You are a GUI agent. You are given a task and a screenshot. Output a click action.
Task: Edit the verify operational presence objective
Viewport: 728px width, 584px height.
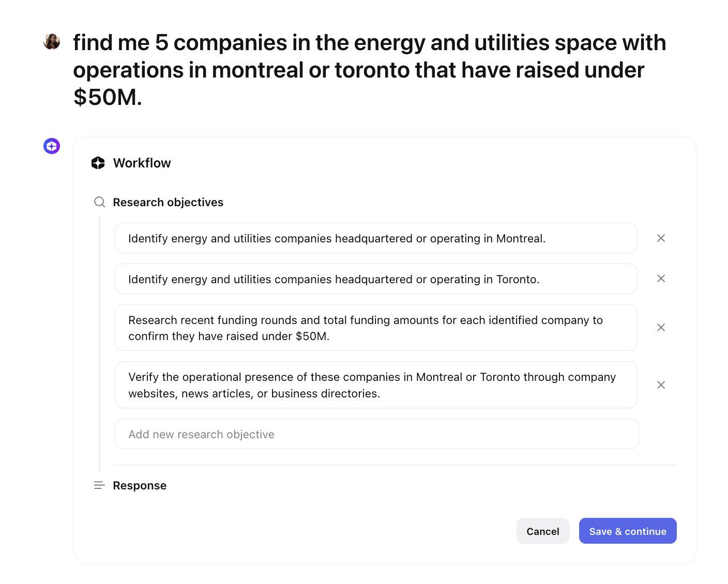[376, 385]
